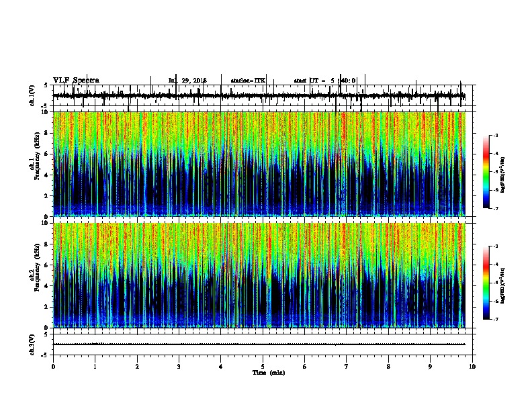Image resolution: width=532 pixels, height=411 pixels.
Task: Click the time axis tick label "3"
Action: click(x=179, y=367)
